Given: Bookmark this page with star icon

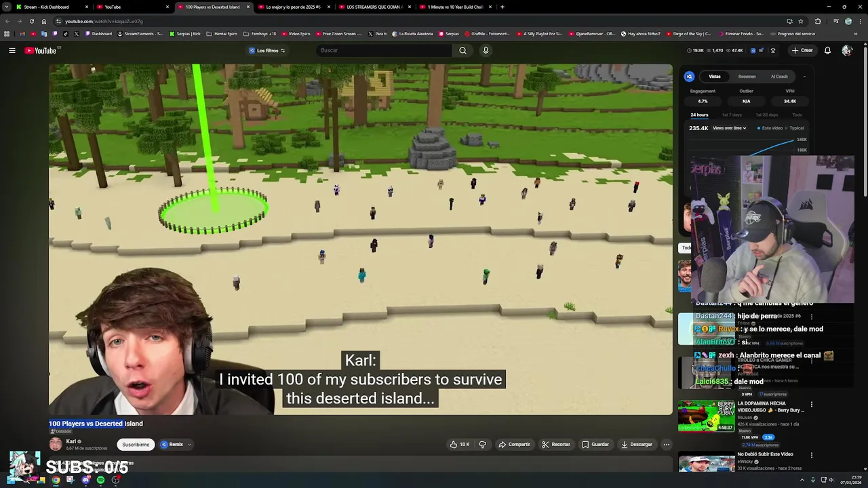Looking at the screenshot, I should point(801,21).
